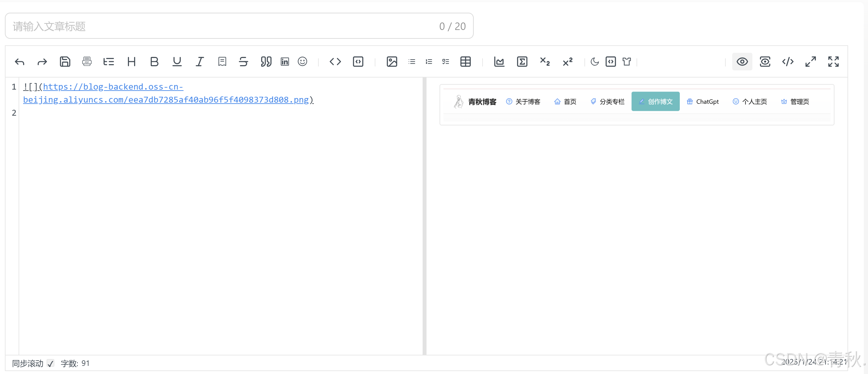Image resolution: width=868 pixels, height=374 pixels.
Task: Click the undo arrow icon
Action: tap(20, 62)
